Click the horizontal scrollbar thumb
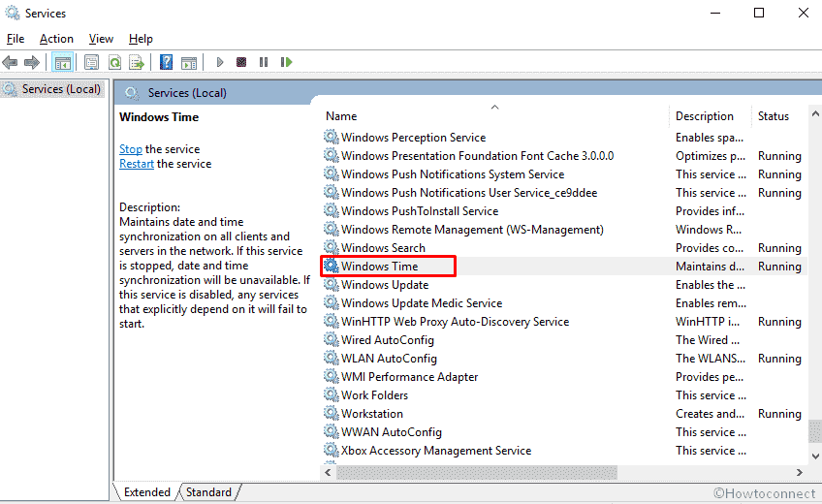 tap(477, 473)
